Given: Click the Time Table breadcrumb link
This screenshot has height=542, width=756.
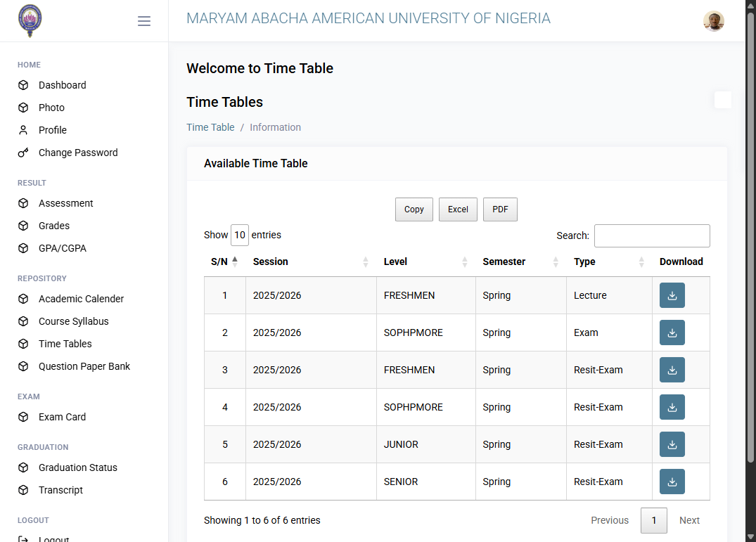Looking at the screenshot, I should click(210, 127).
